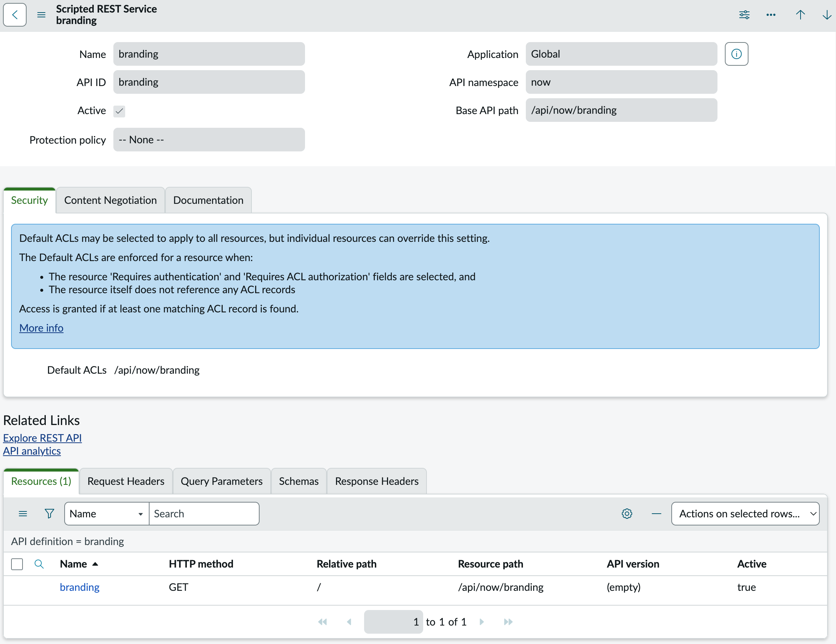Sort by Resource path column header
This screenshot has height=644, width=836.
[x=490, y=563]
